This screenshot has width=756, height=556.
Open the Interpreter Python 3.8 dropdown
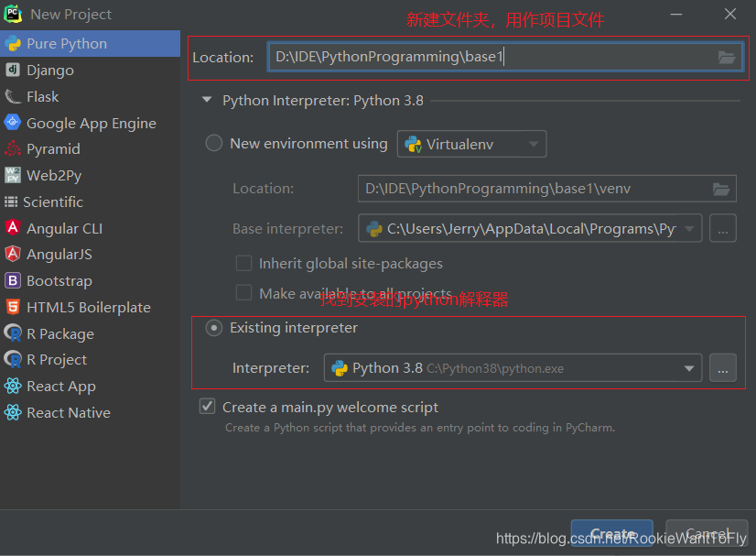coord(513,368)
